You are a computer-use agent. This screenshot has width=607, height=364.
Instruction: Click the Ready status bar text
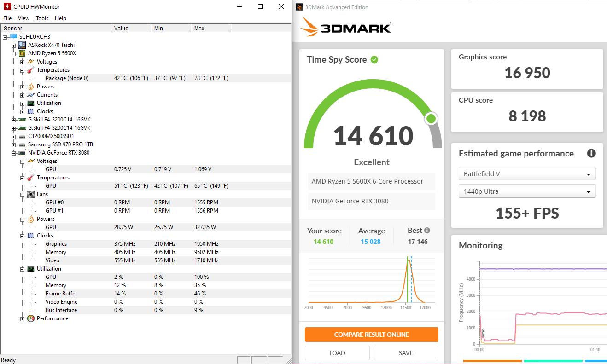click(x=8, y=360)
